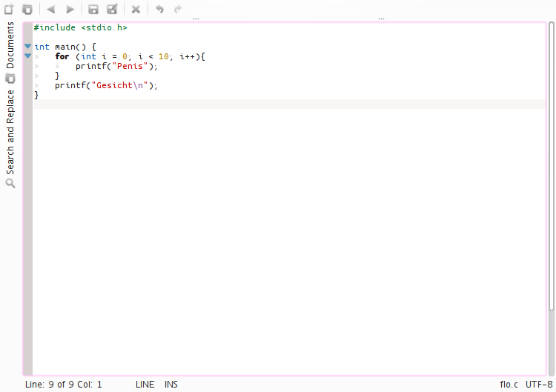Click the number 10 in loop condition
The height and width of the screenshot is (392, 556).
164,57
